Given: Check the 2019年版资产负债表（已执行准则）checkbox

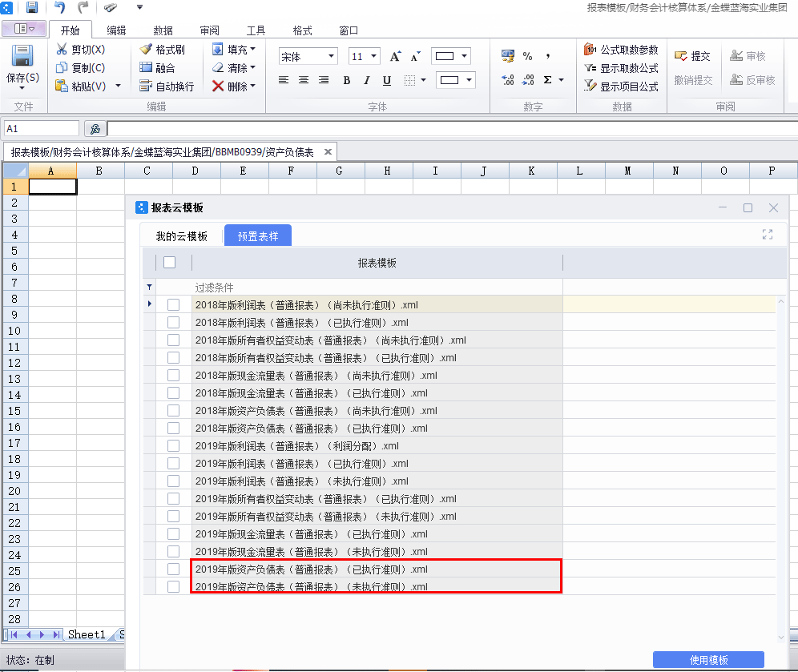Looking at the screenshot, I should click(173, 569).
